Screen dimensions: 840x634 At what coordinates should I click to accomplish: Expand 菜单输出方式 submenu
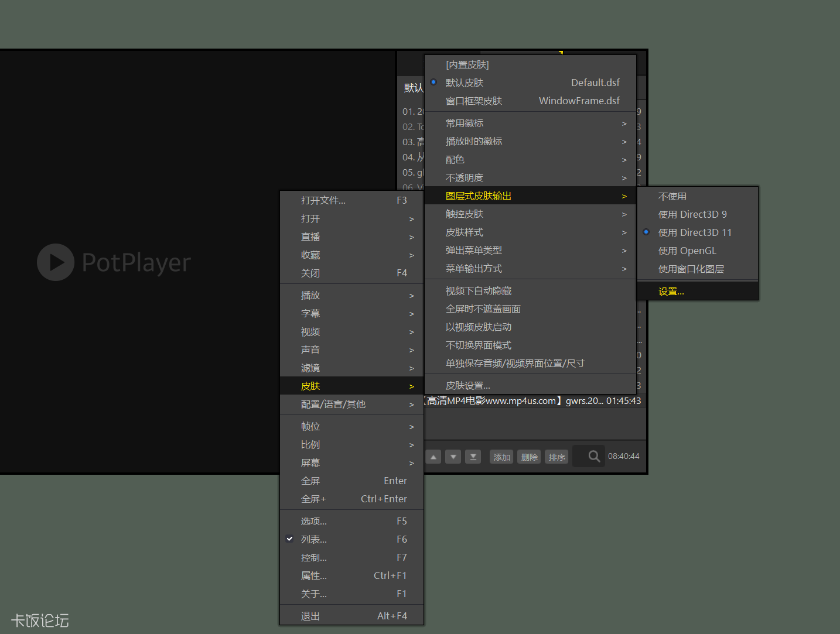coord(530,268)
